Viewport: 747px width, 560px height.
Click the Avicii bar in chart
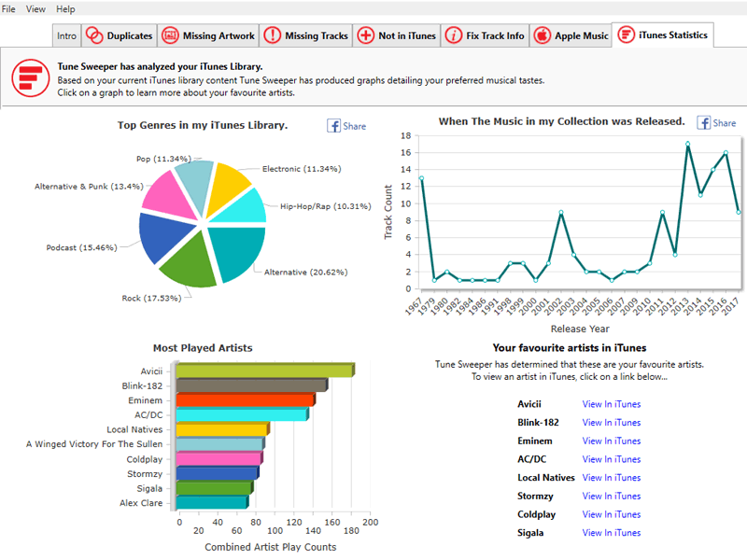point(265,371)
